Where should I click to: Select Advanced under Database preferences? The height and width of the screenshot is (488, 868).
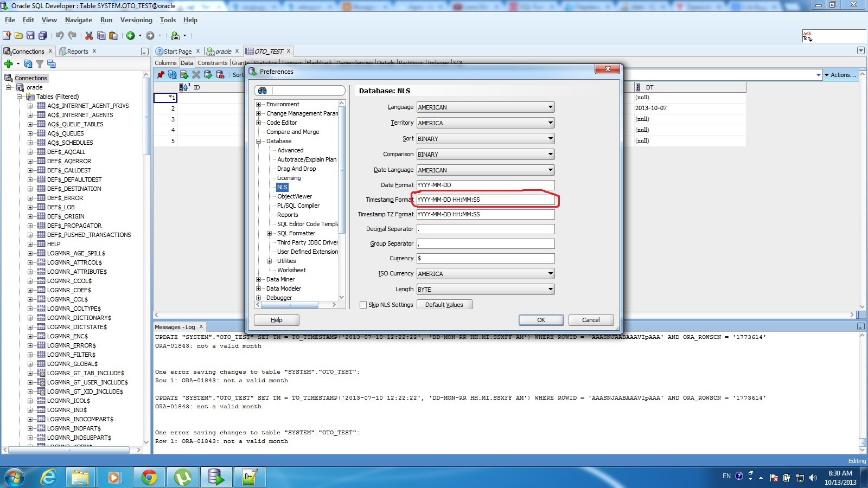(x=290, y=150)
